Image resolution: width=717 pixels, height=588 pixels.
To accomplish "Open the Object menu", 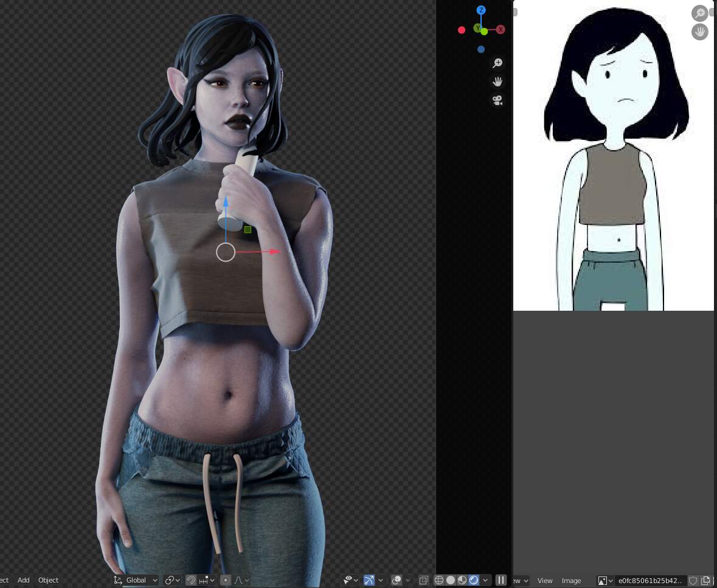I will click(49, 580).
